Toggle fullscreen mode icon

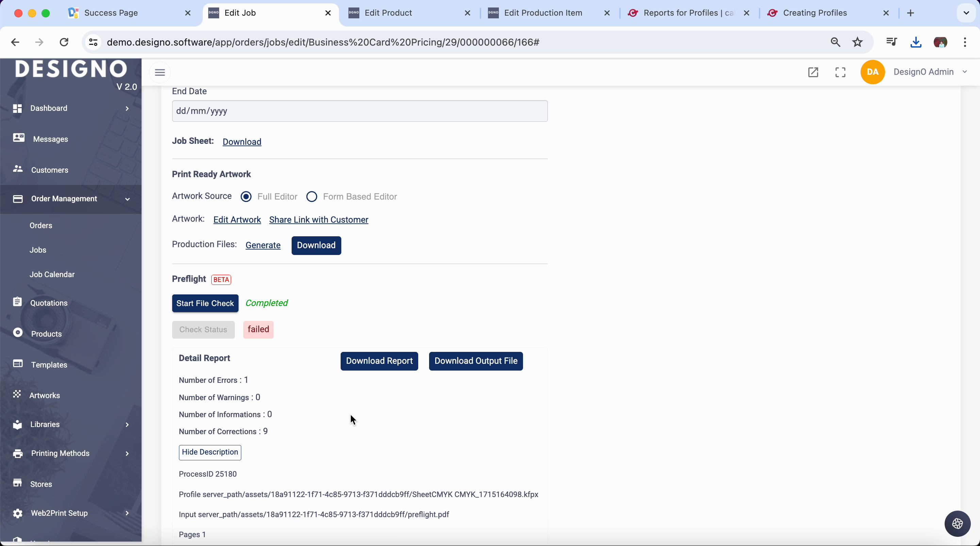[x=840, y=72]
